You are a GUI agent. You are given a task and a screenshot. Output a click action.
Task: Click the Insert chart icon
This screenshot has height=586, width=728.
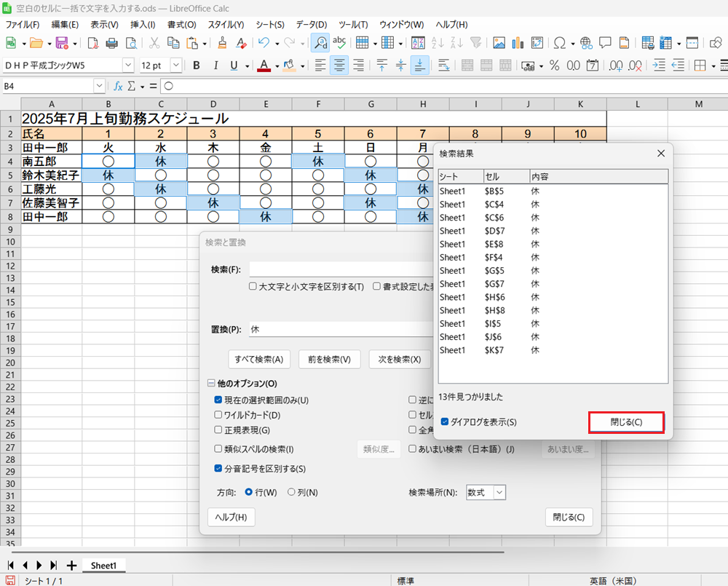[518, 43]
